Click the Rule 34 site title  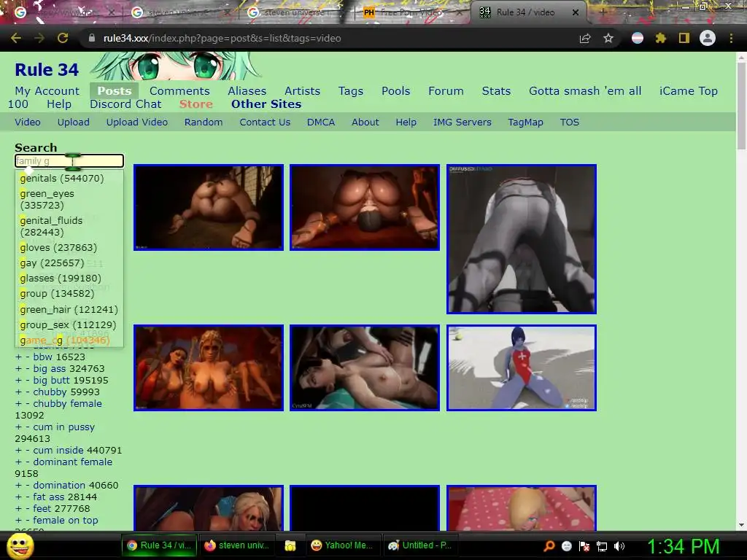point(47,70)
